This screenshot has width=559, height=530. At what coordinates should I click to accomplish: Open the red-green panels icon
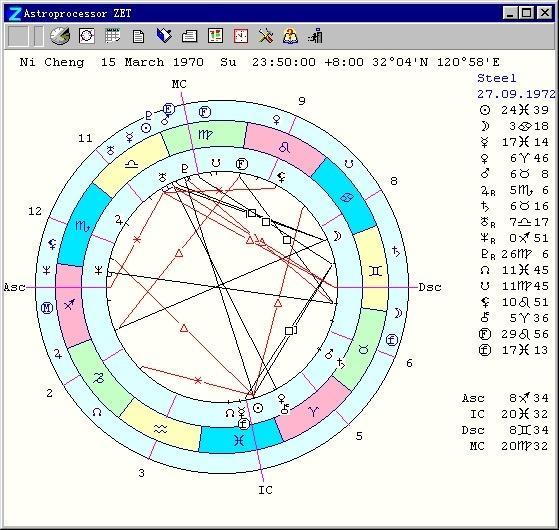pos(215,36)
